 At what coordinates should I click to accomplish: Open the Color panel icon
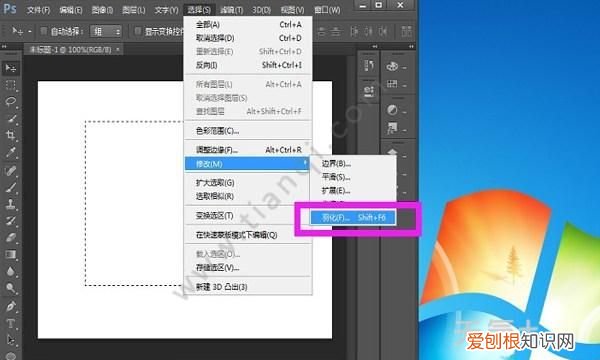(392, 66)
